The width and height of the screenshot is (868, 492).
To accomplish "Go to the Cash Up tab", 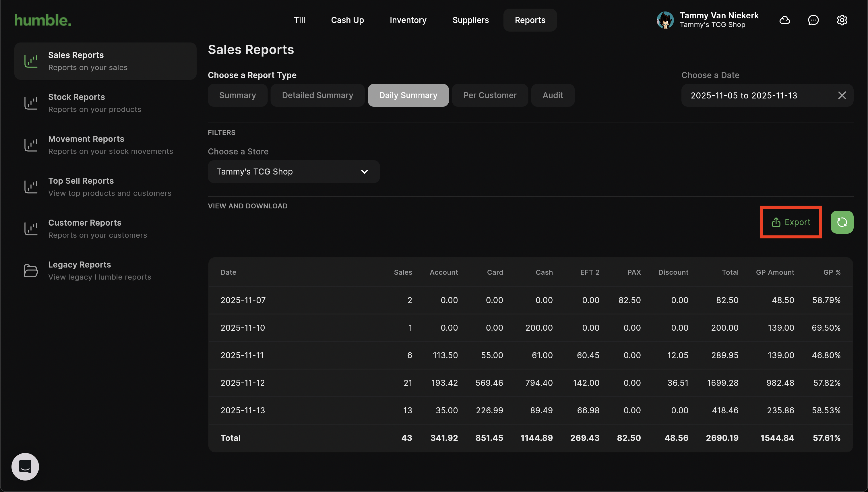I will [x=347, y=20].
